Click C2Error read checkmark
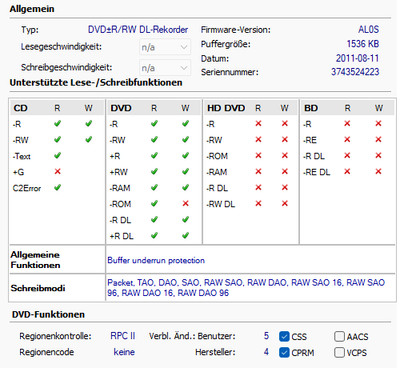Viewport: 400px width, 368px height. coord(57,187)
